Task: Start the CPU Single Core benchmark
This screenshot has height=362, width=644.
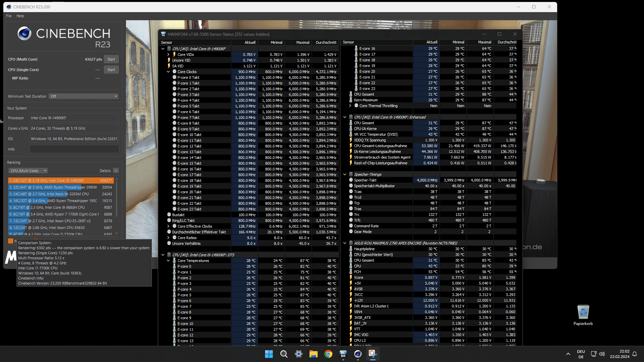Action: coord(111,70)
